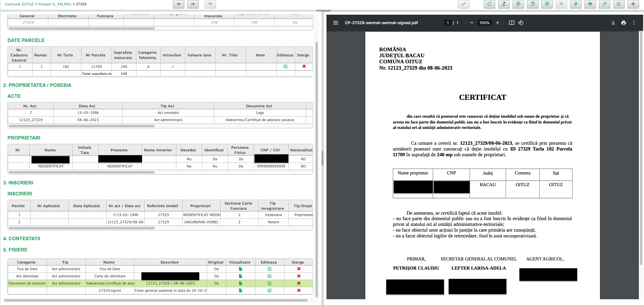Download the signed PDF file
644x305 pixels.
coord(613,23)
